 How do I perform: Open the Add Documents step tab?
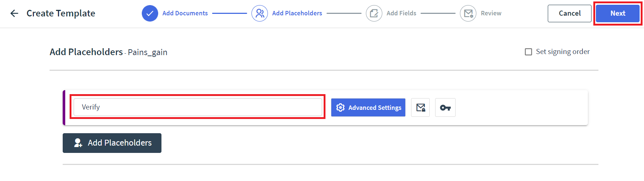point(185,14)
